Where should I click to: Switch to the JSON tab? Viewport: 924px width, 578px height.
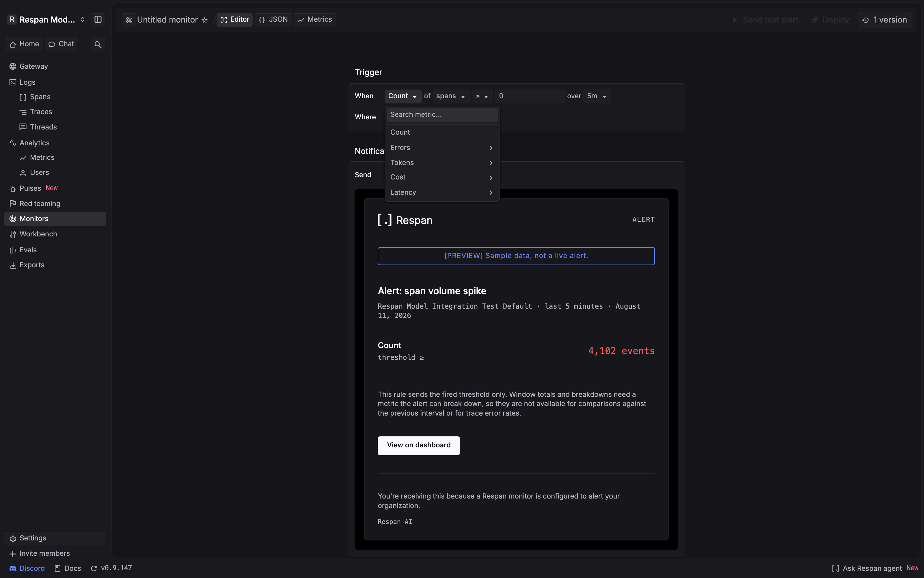pyautogui.click(x=273, y=19)
